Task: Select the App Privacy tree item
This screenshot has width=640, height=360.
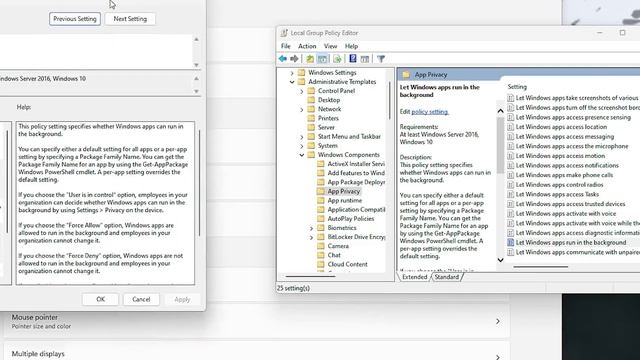Action: (x=344, y=191)
